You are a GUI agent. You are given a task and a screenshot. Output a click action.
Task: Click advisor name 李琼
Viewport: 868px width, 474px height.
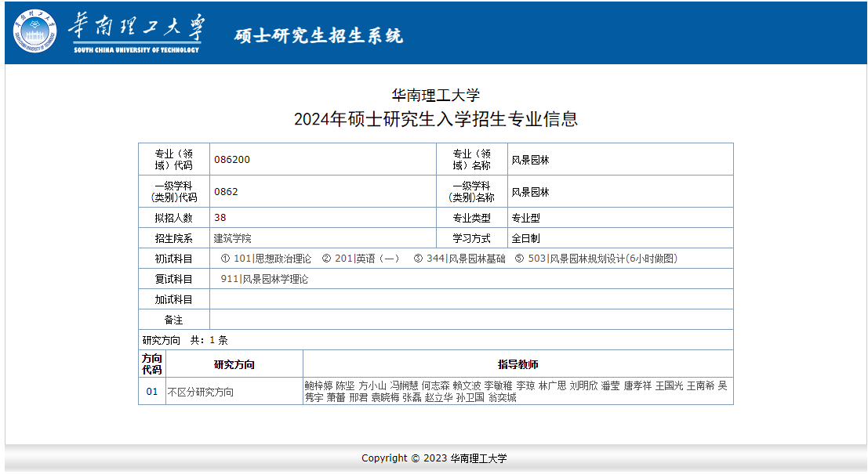click(525, 385)
